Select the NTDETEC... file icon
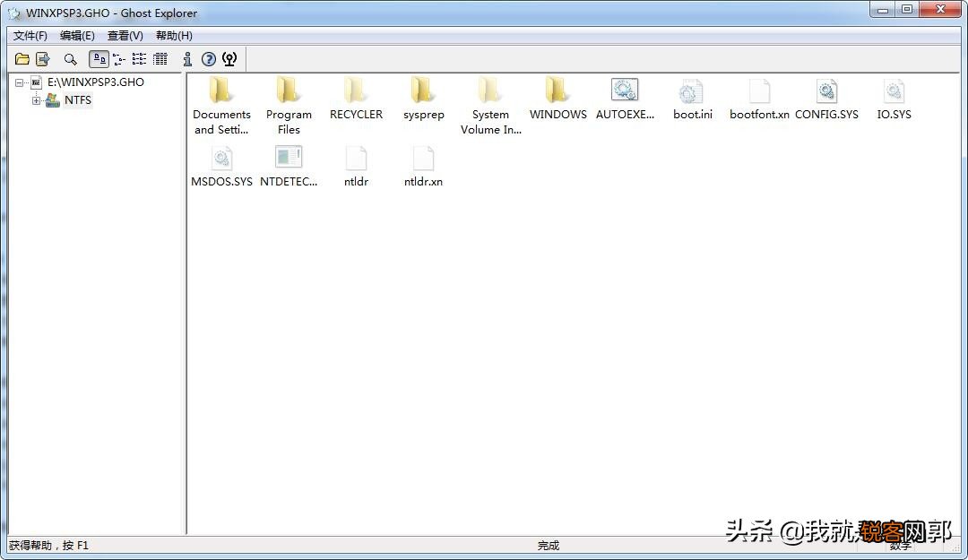The width and height of the screenshot is (968, 560). [x=289, y=166]
